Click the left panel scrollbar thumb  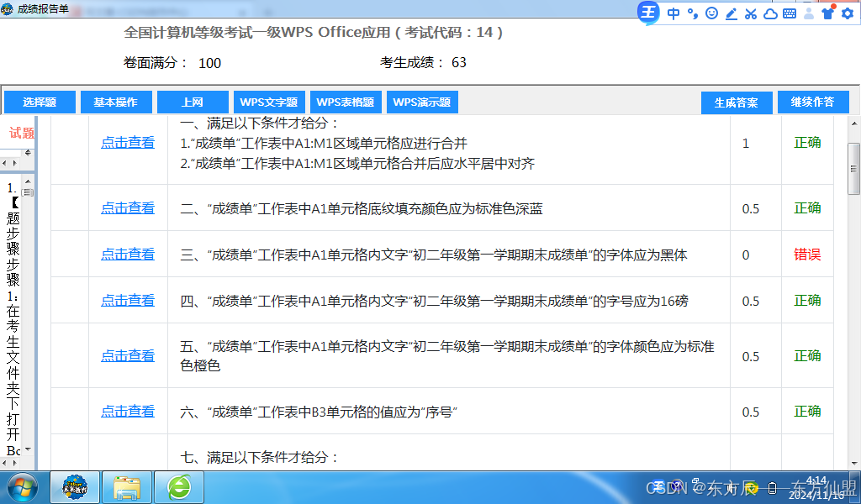pyautogui.click(x=28, y=192)
